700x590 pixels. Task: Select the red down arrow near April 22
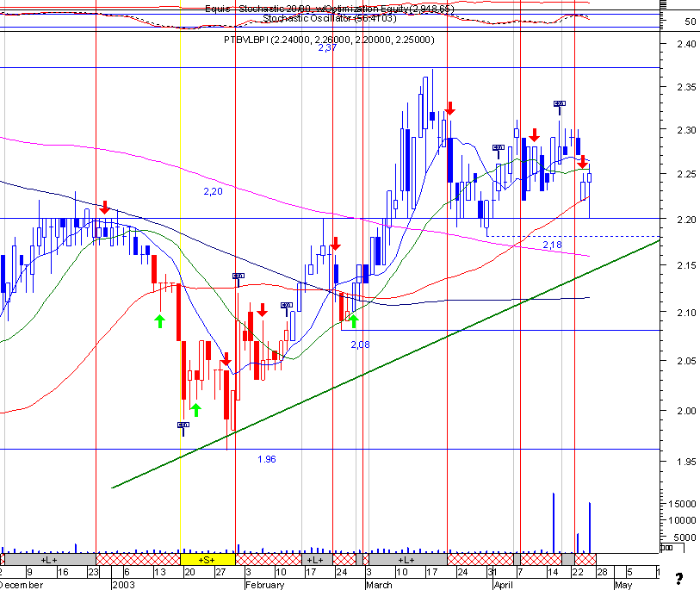coord(582,162)
